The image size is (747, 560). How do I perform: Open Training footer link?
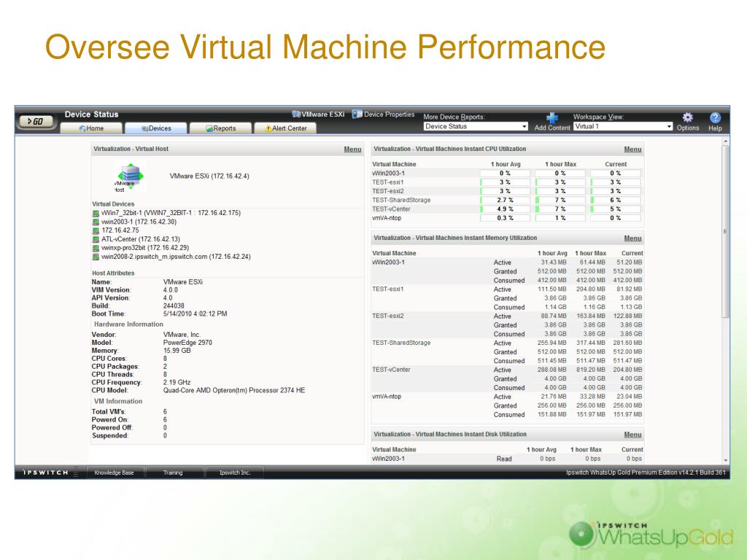(172, 472)
